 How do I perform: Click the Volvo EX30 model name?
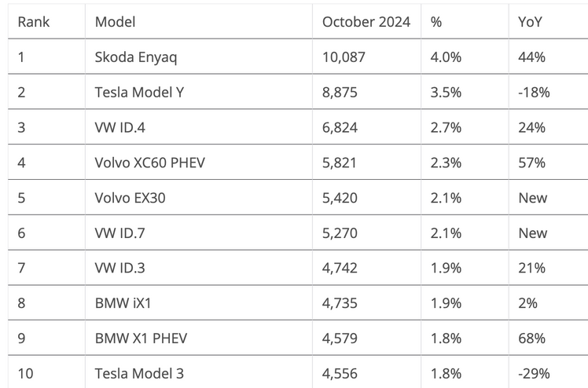130,198
